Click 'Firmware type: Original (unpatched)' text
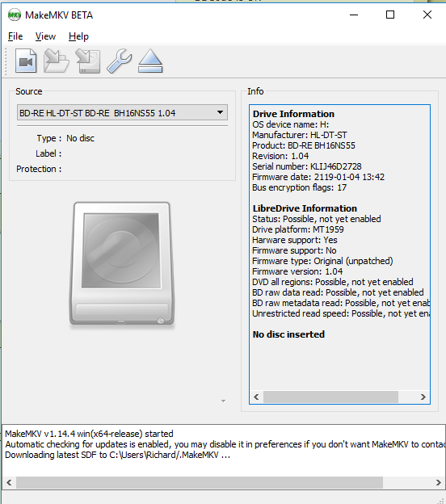 [322, 261]
